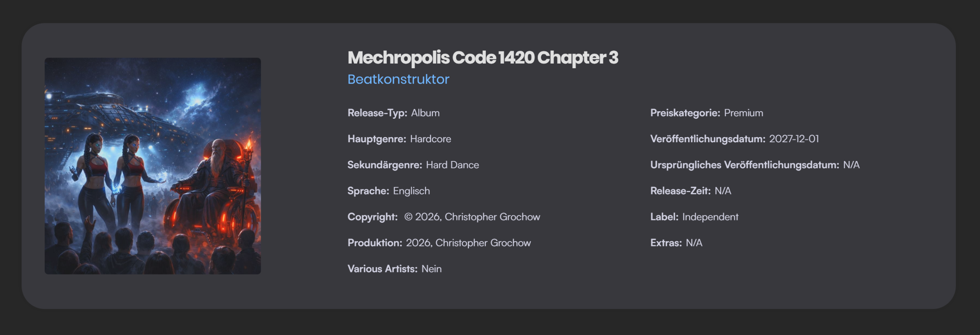Click the © symbol in the Copyright row

tap(408, 217)
